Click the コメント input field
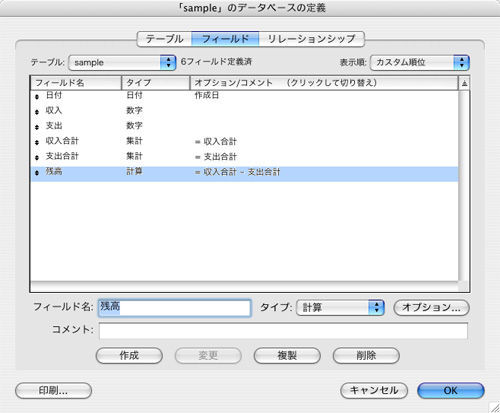The height and width of the screenshot is (413, 500). tap(283, 331)
